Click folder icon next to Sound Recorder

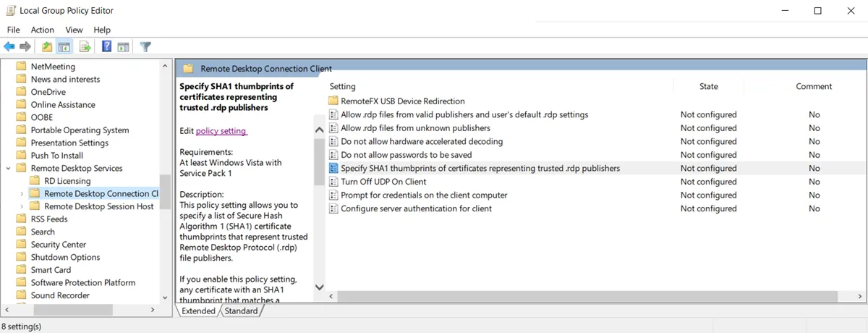[x=21, y=295]
